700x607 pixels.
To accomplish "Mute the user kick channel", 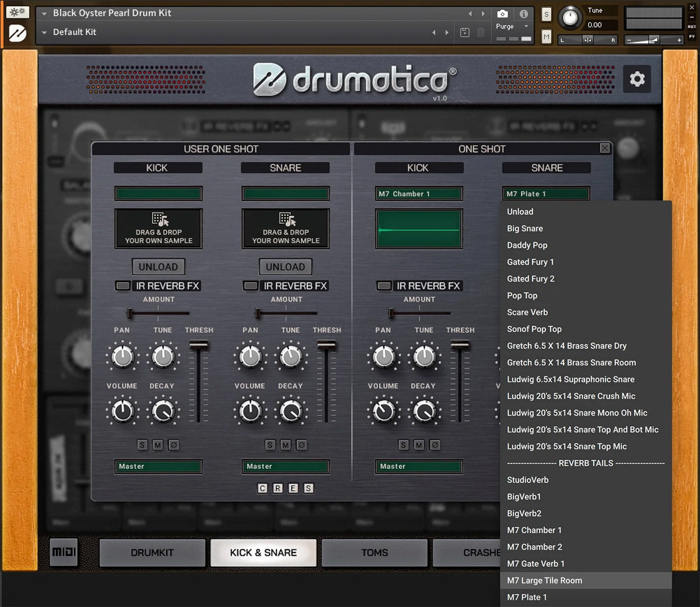I will coord(158,445).
